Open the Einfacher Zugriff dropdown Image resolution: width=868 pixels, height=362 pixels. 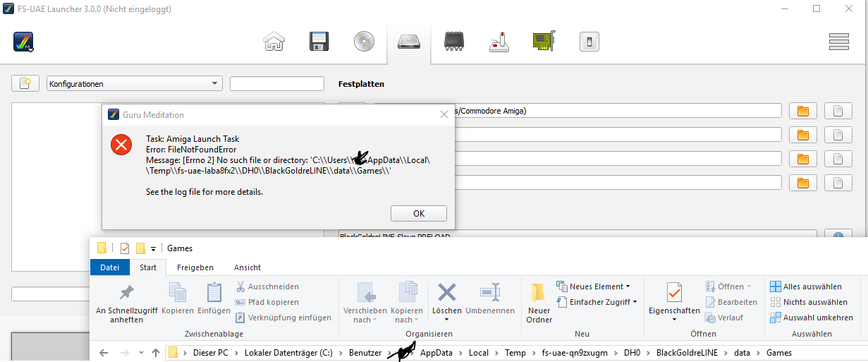click(x=597, y=302)
